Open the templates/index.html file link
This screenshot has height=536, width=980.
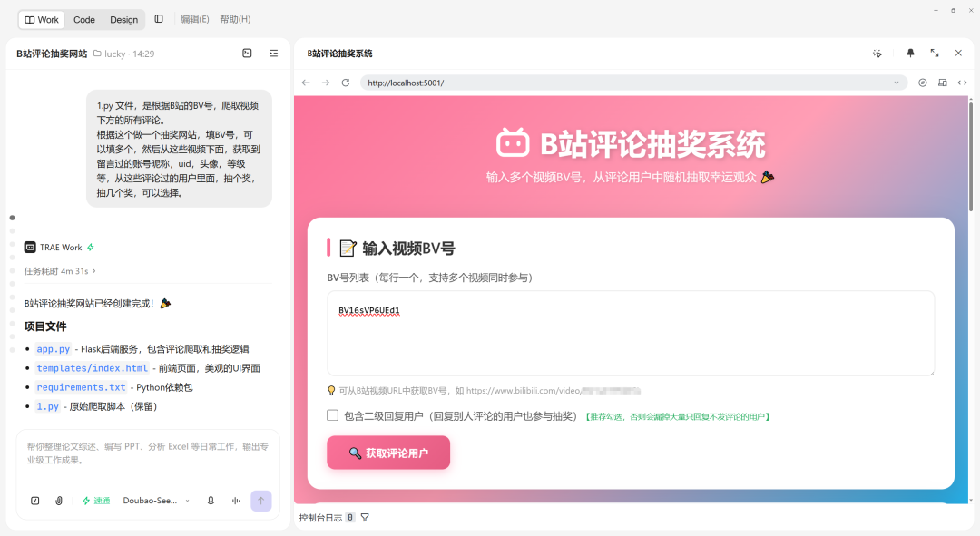coord(92,368)
